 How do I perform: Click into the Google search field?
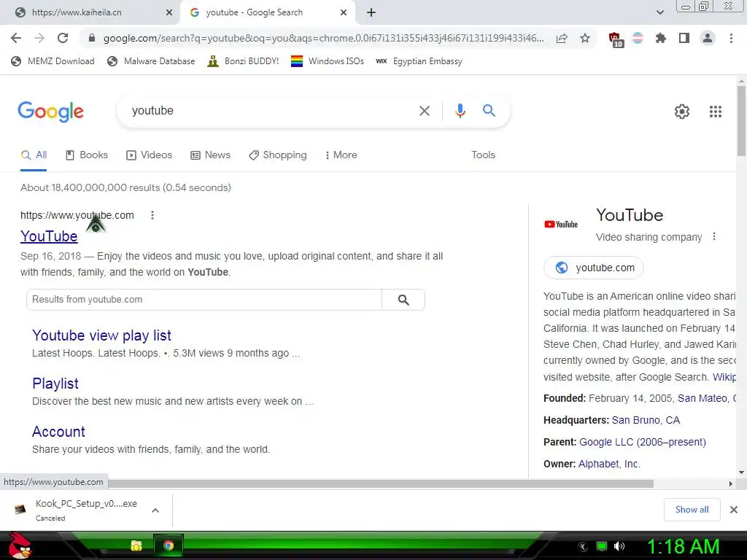pos(271,111)
